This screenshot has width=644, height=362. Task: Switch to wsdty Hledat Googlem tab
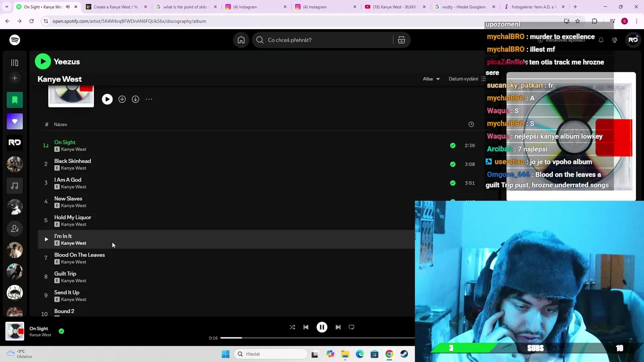pos(464,7)
